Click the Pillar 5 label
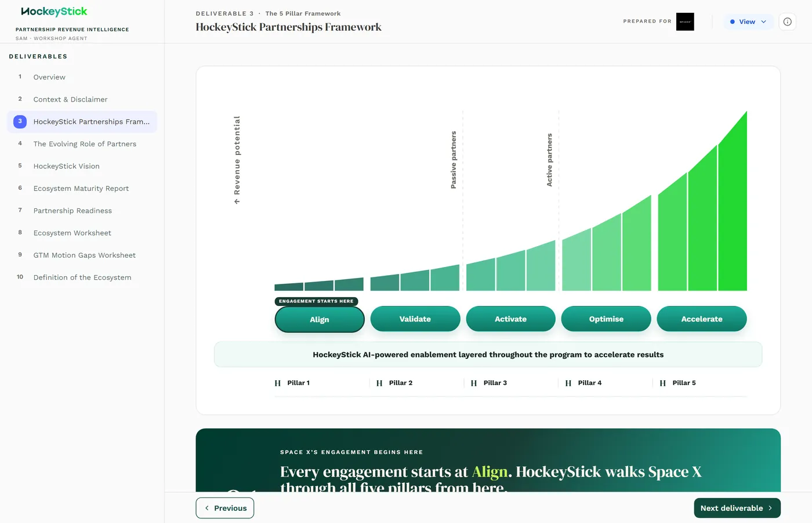 tap(684, 383)
